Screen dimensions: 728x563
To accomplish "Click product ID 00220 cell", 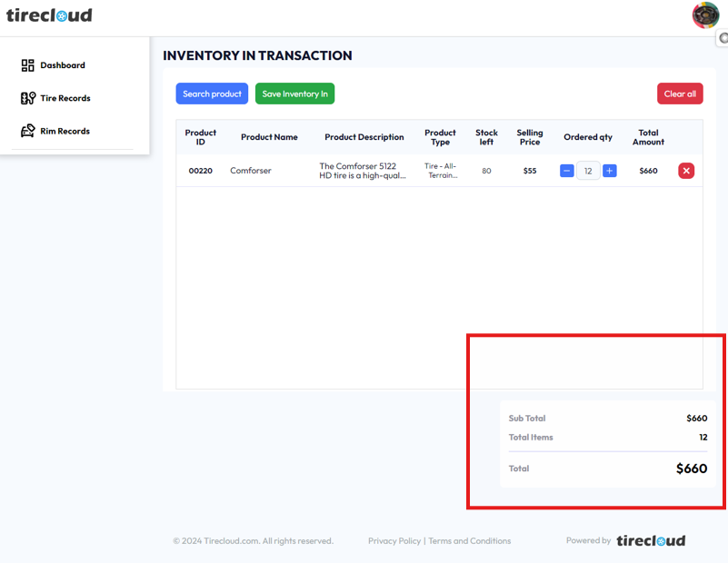I will 201,171.
